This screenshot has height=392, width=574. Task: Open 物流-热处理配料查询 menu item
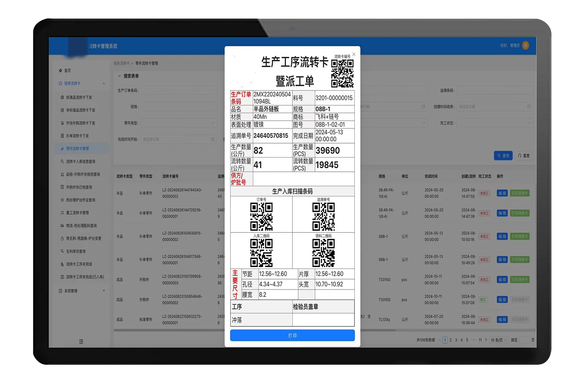point(81,226)
